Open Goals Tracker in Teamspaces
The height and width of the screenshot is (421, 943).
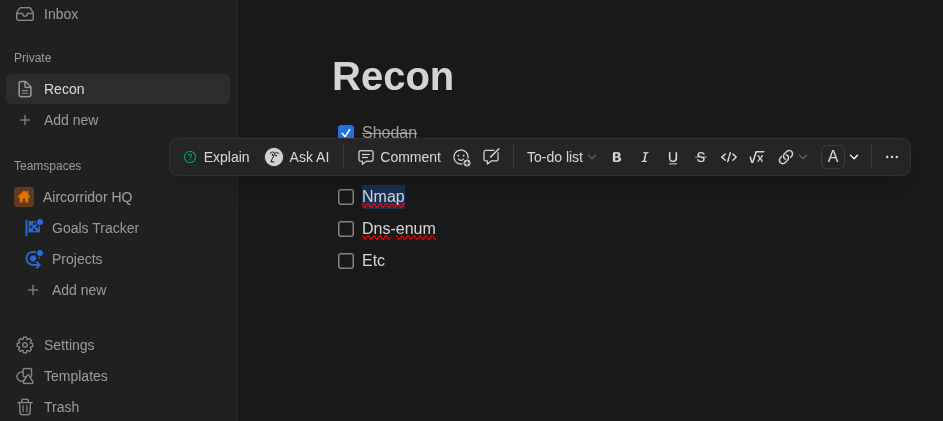95,229
